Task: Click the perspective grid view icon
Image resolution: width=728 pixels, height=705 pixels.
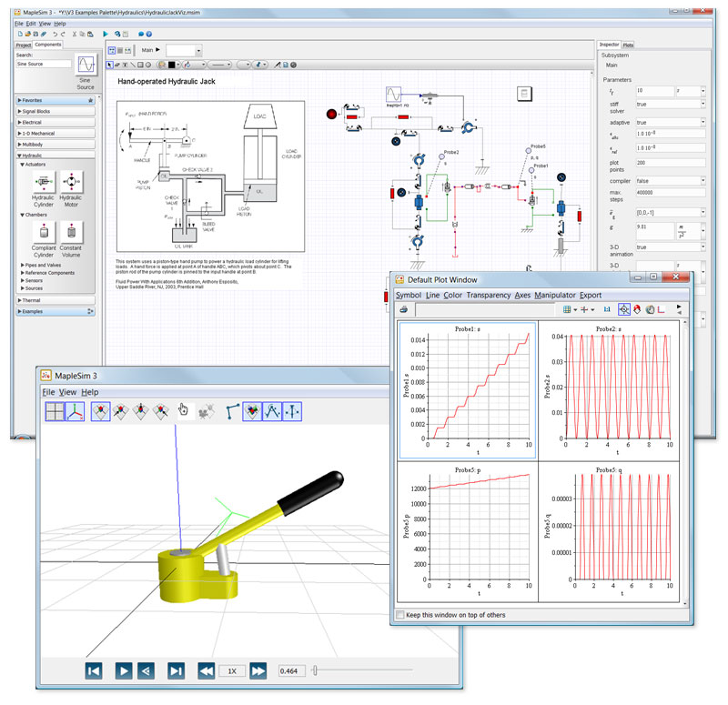Action: pos(56,411)
